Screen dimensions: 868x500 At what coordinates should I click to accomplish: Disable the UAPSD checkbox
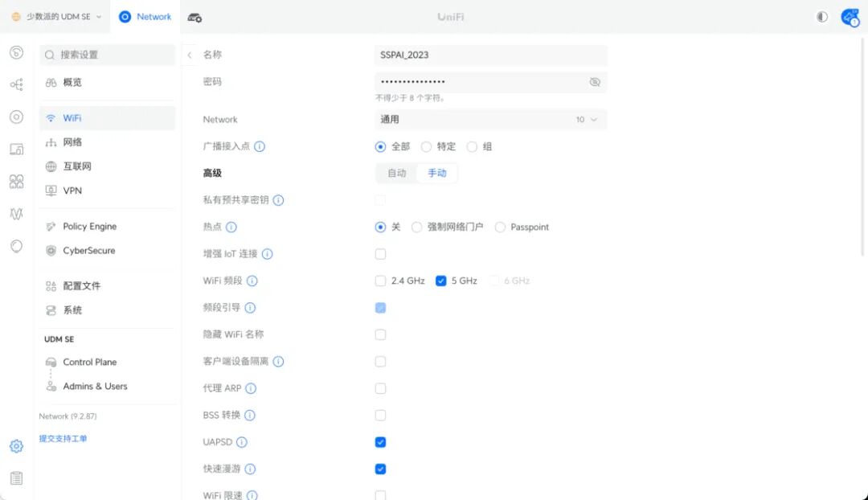point(380,442)
